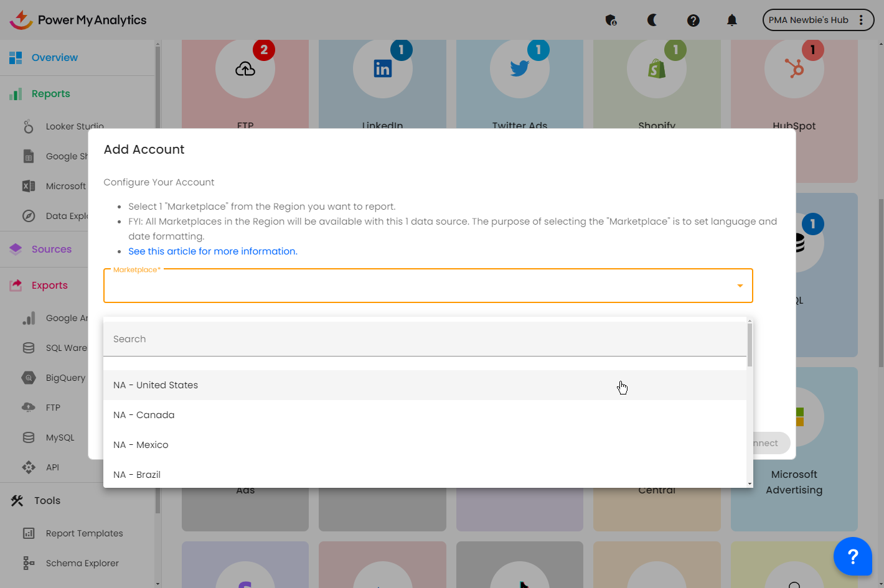Toggle dark mode moon icon
Image resolution: width=884 pixels, height=588 pixels.
pyautogui.click(x=652, y=20)
